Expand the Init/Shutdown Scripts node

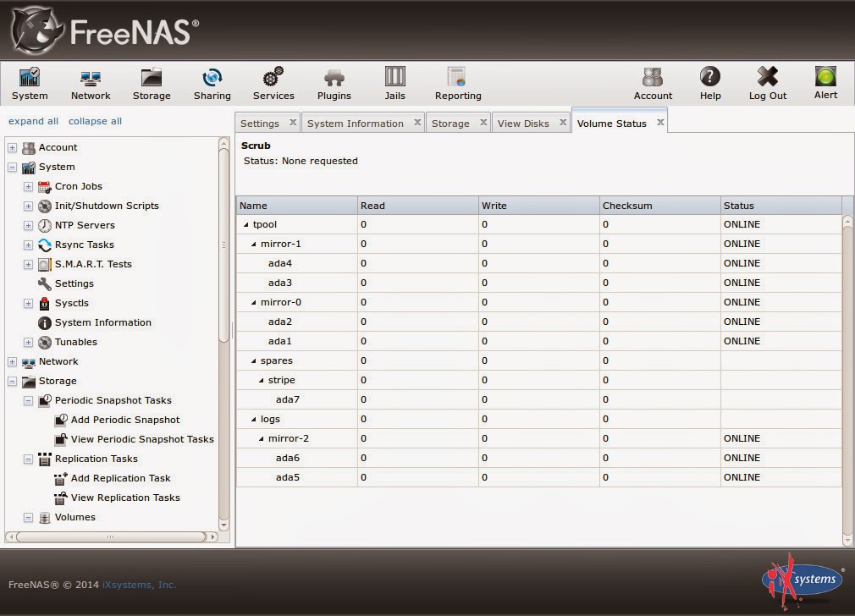coord(28,206)
